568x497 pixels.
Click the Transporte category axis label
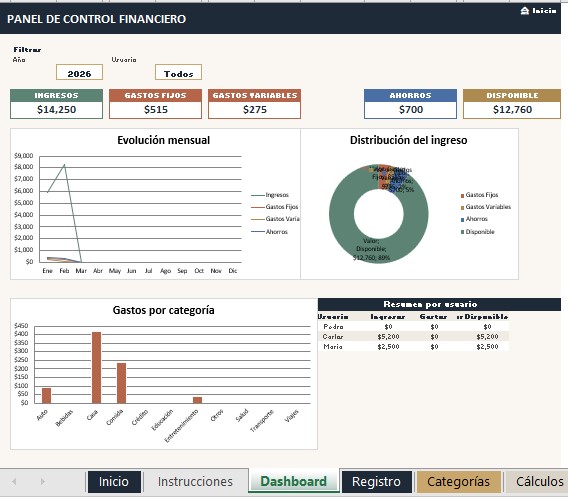coord(262,421)
